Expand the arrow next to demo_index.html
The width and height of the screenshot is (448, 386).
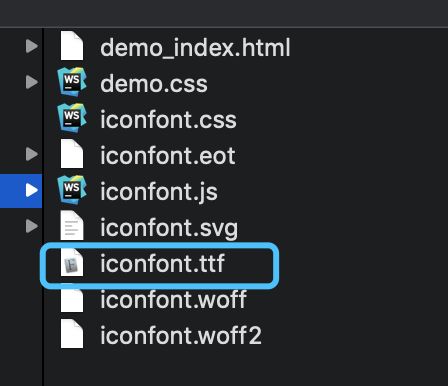32,46
